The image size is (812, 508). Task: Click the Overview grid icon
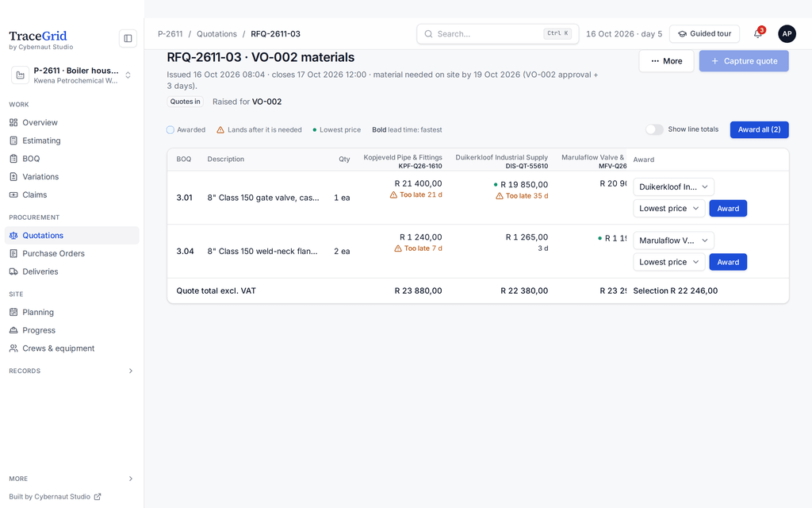(x=13, y=122)
